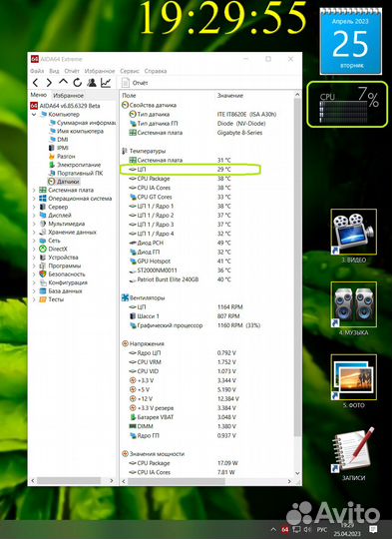Screen dimensions: 392x539
Task: Click the AIDA64 tray icon in taskbar
Action: 285,530
